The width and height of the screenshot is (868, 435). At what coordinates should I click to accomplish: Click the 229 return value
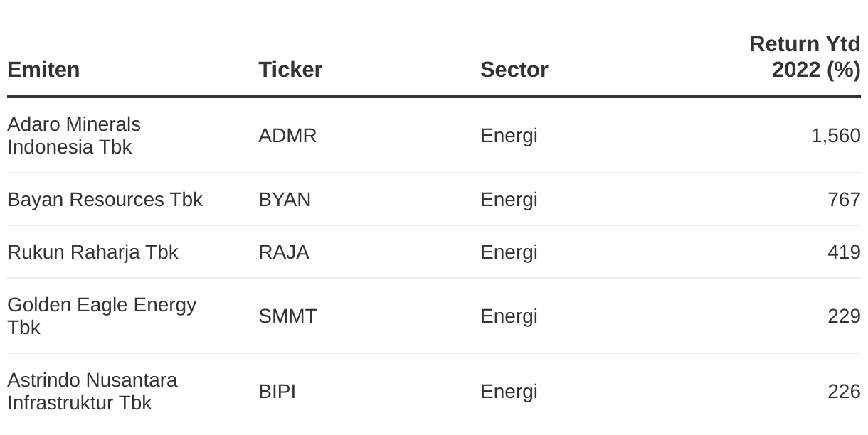pos(844,316)
